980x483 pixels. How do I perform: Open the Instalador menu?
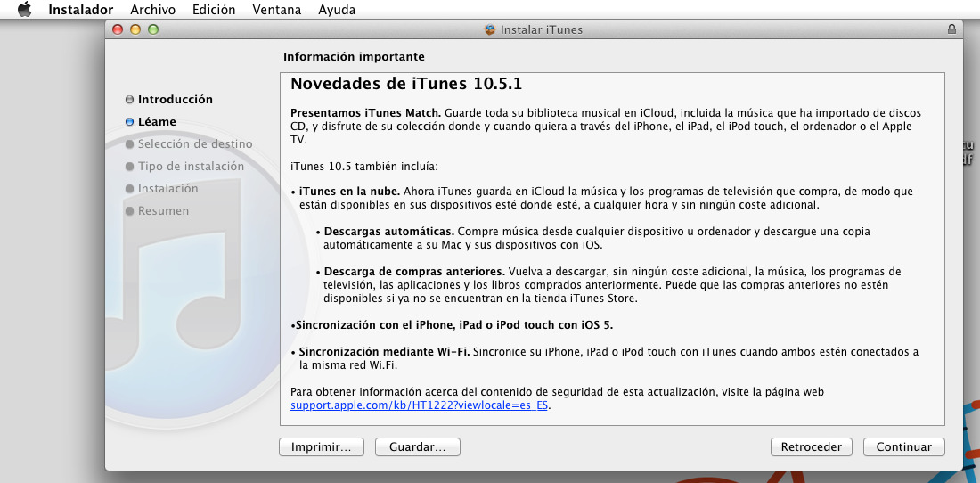click(80, 10)
